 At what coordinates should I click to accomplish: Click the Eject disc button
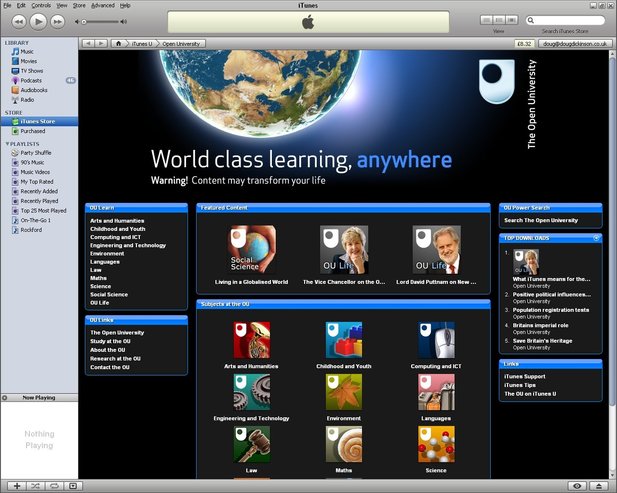click(599, 486)
